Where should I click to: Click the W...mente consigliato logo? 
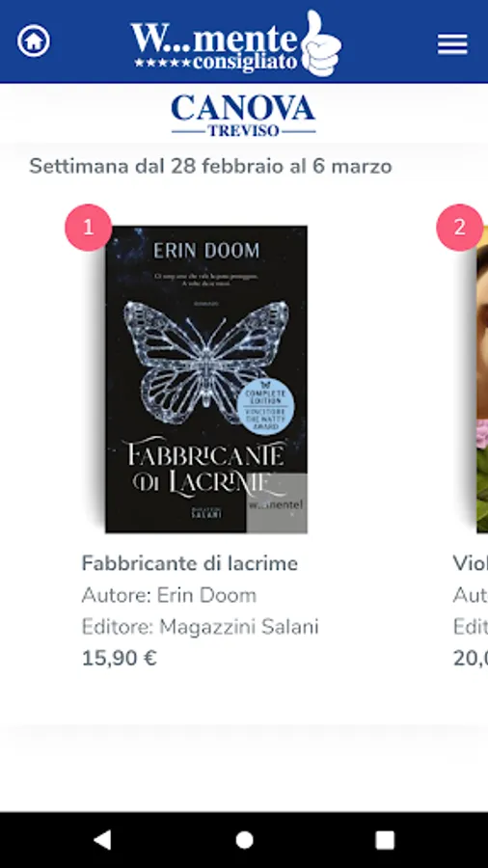click(235, 43)
